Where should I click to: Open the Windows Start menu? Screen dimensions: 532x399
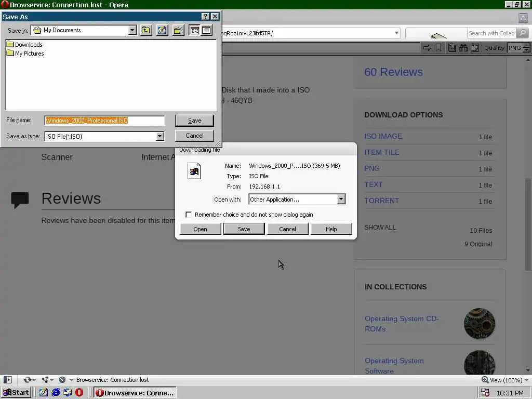pos(16,393)
